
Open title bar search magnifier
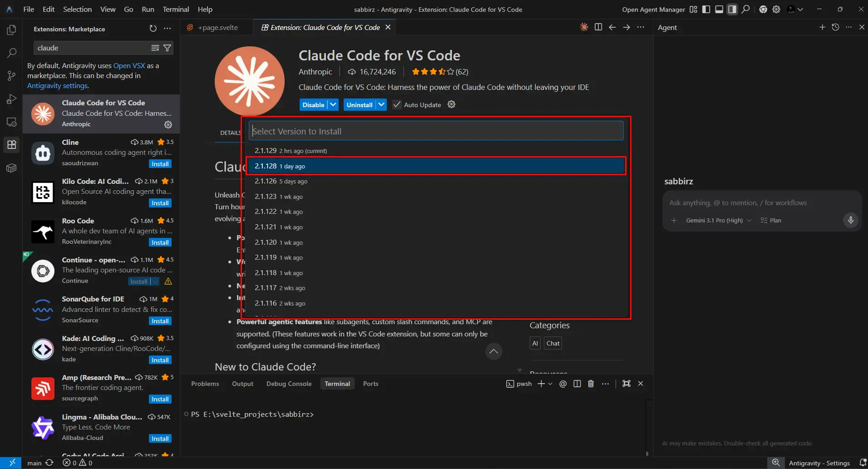[x=745, y=9]
